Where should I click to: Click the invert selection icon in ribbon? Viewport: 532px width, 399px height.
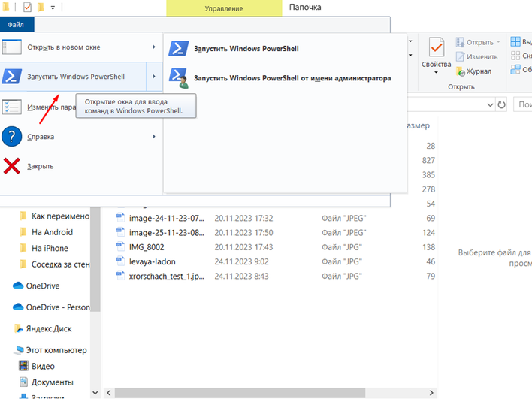click(x=515, y=70)
